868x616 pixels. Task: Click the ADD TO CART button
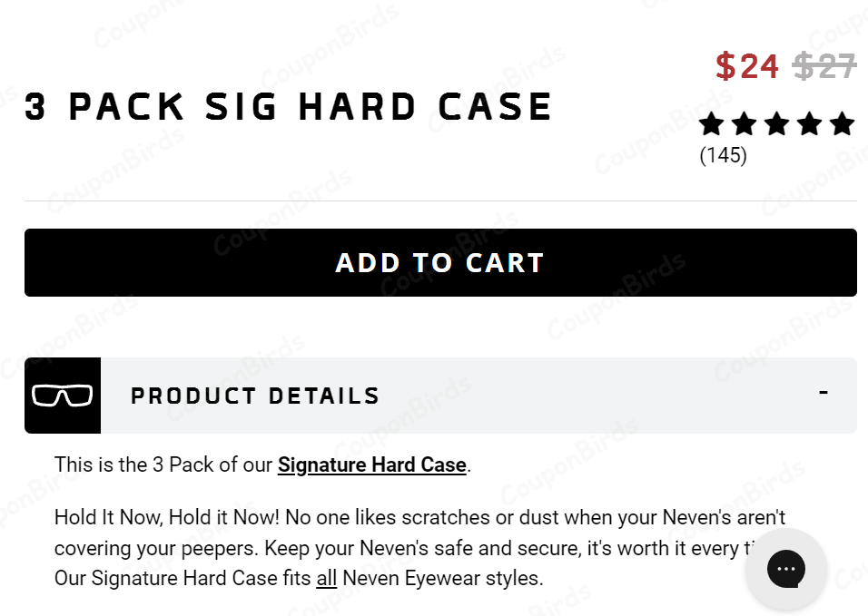[x=439, y=262]
